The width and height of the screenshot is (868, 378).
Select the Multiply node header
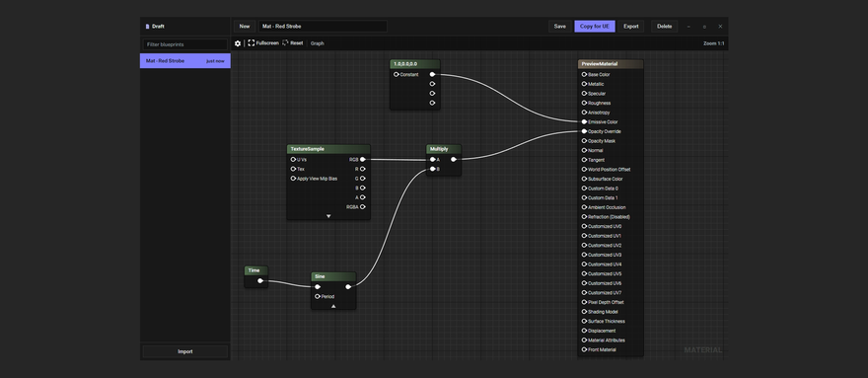(444, 149)
